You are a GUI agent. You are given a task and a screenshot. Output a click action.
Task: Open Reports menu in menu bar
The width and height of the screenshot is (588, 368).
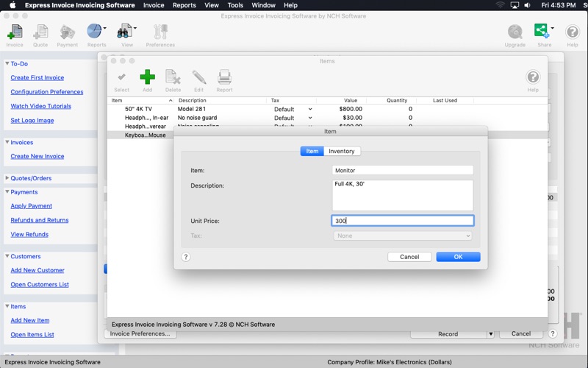click(184, 5)
